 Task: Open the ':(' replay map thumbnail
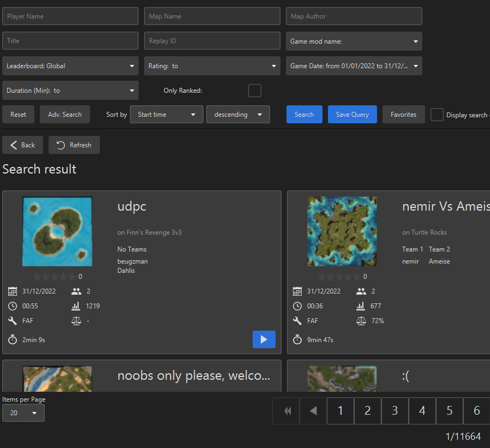(342, 378)
